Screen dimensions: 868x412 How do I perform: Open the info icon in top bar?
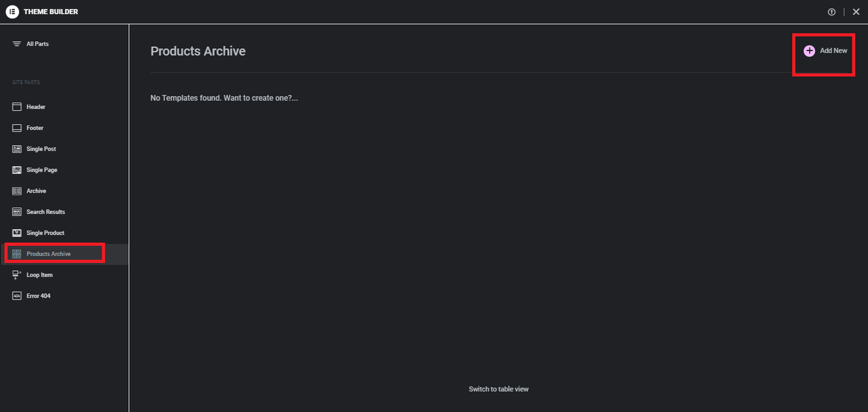(831, 12)
